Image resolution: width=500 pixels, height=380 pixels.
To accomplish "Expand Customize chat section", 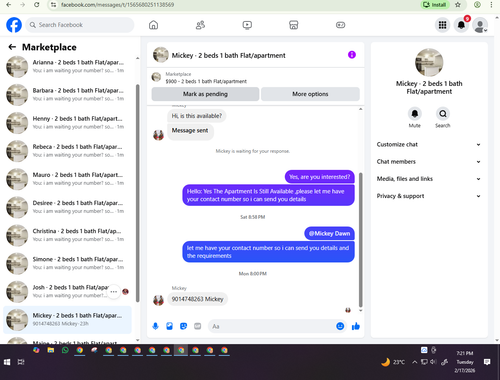I will [429, 144].
